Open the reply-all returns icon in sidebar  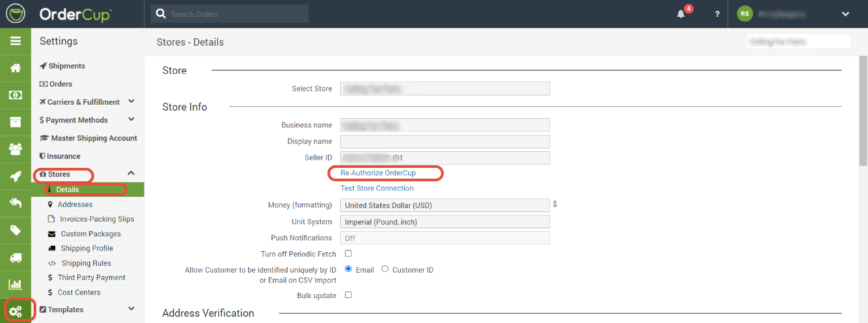click(x=15, y=203)
